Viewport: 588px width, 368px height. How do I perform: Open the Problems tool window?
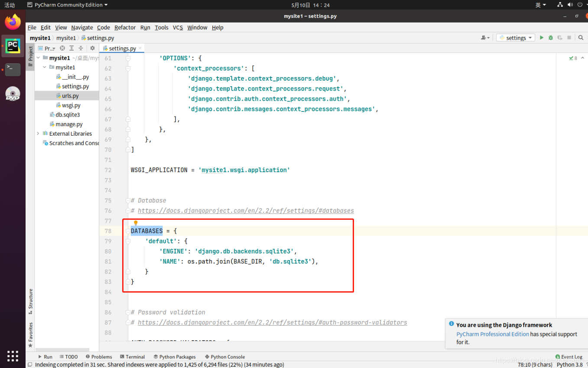[x=99, y=357]
